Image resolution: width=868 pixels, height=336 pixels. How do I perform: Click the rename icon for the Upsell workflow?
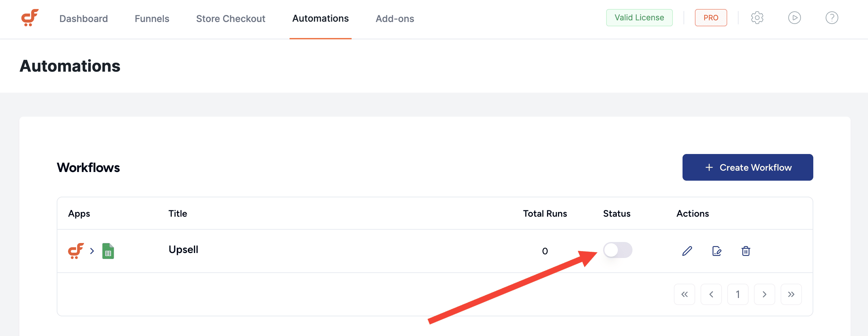coord(716,251)
